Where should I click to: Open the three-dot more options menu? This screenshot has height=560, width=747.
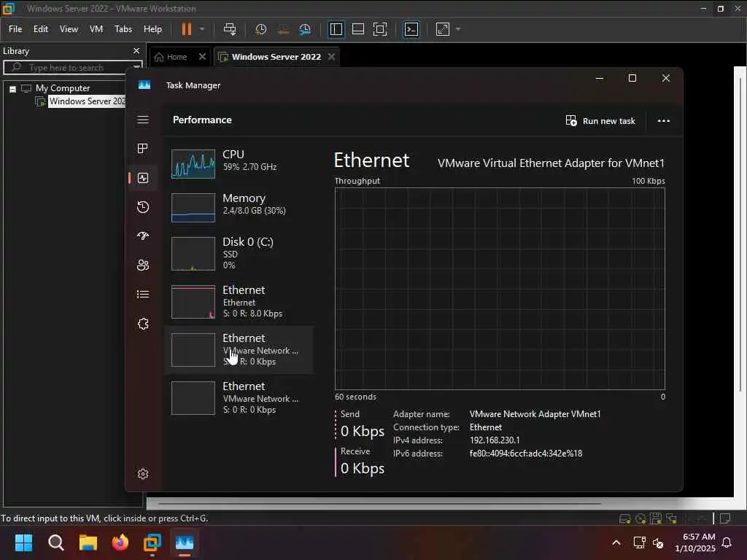coord(664,120)
